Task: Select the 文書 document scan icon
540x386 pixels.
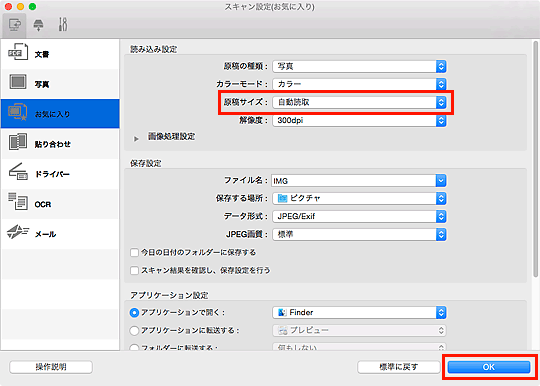Action: tap(18, 52)
